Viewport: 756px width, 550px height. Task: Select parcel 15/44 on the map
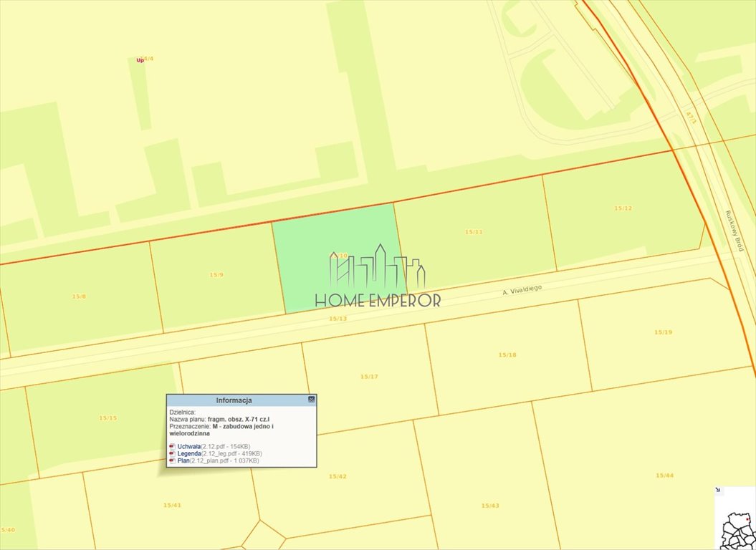[664, 475]
